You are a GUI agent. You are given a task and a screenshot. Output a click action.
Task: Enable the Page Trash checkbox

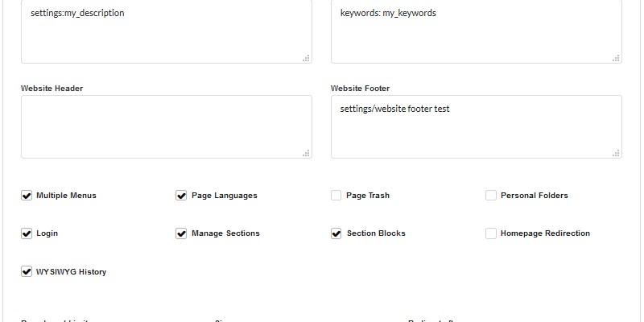click(336, 196)
